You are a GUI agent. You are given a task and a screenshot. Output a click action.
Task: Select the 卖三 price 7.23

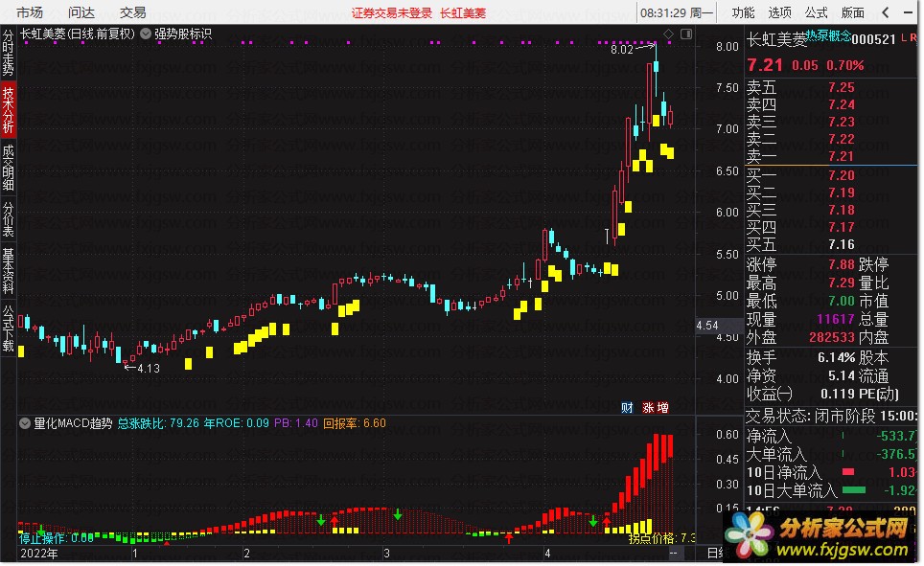[842, 122]
